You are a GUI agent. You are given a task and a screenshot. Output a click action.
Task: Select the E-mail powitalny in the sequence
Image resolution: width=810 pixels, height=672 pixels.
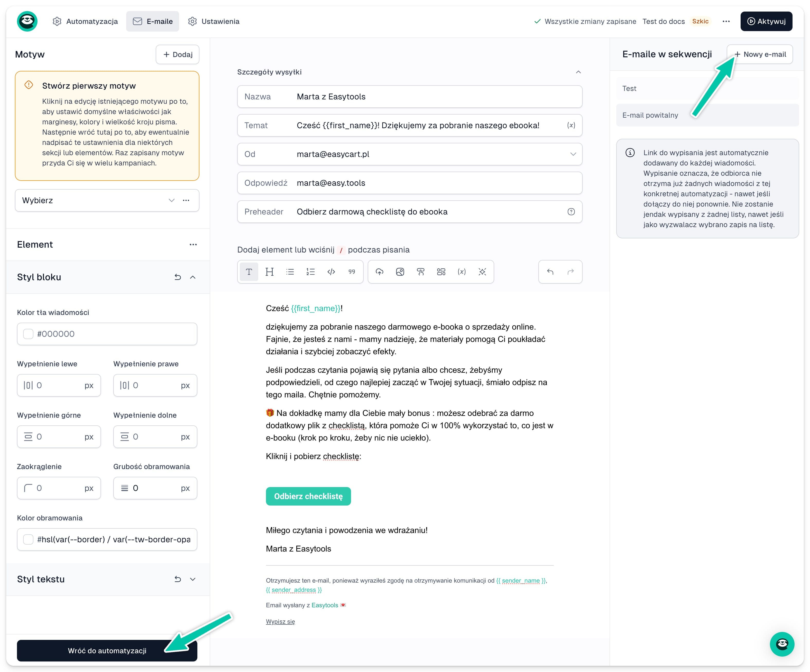pyautogui.click(x=707, y=115)
